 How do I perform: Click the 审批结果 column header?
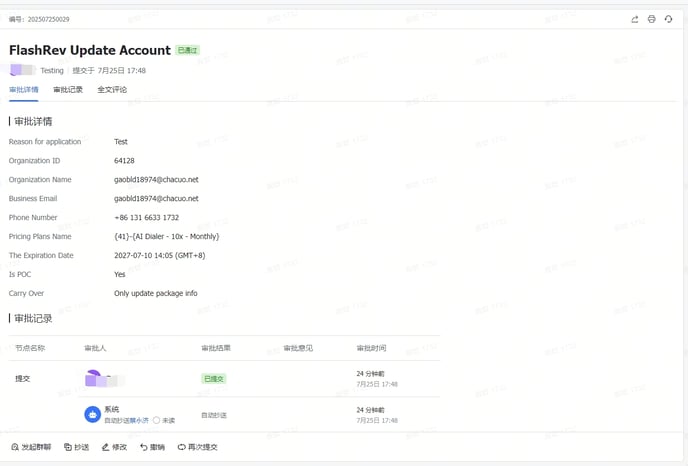click(x=216, y=348)
